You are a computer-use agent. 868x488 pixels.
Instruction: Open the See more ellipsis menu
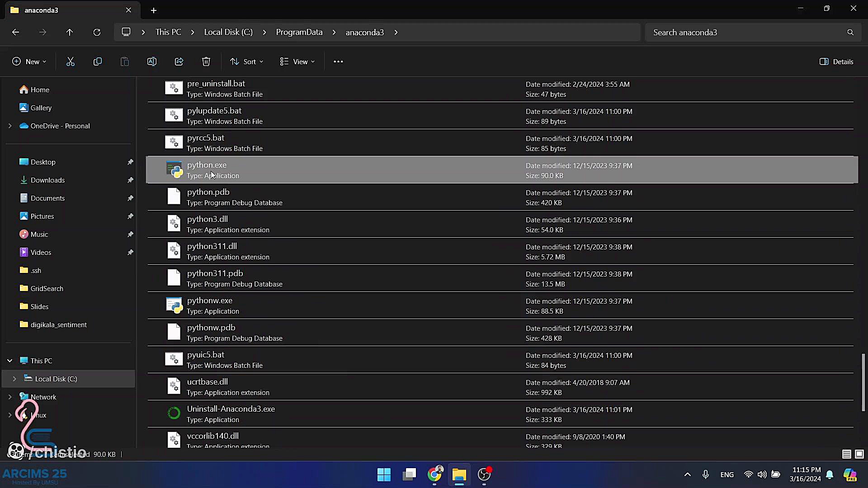[x=338, y=61]
